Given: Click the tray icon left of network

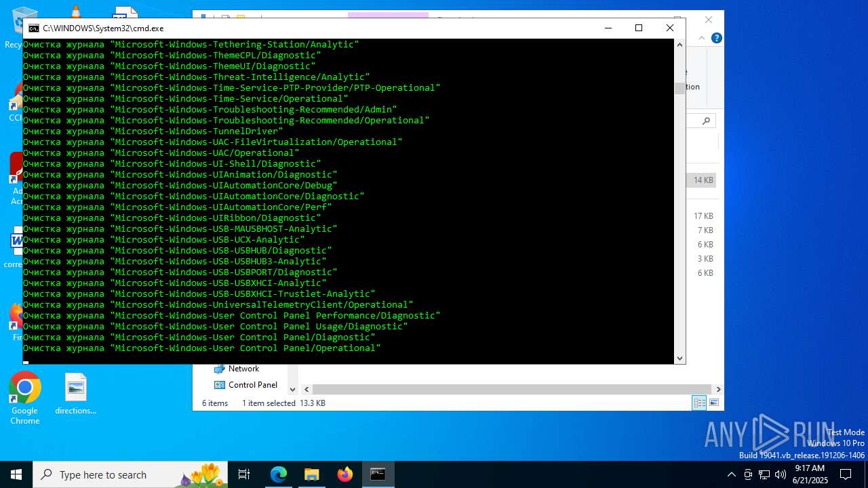Looking at the screenshot, I should [748, 474].
